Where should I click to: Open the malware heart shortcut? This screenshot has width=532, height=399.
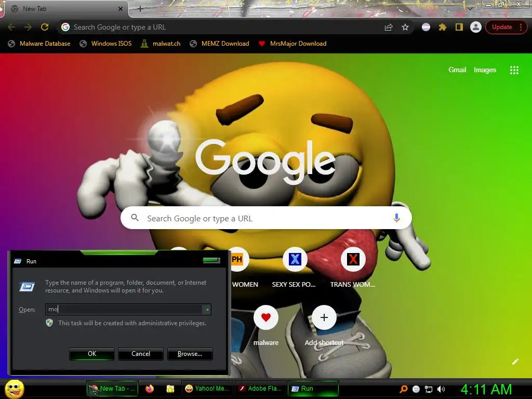coord(266,317)
